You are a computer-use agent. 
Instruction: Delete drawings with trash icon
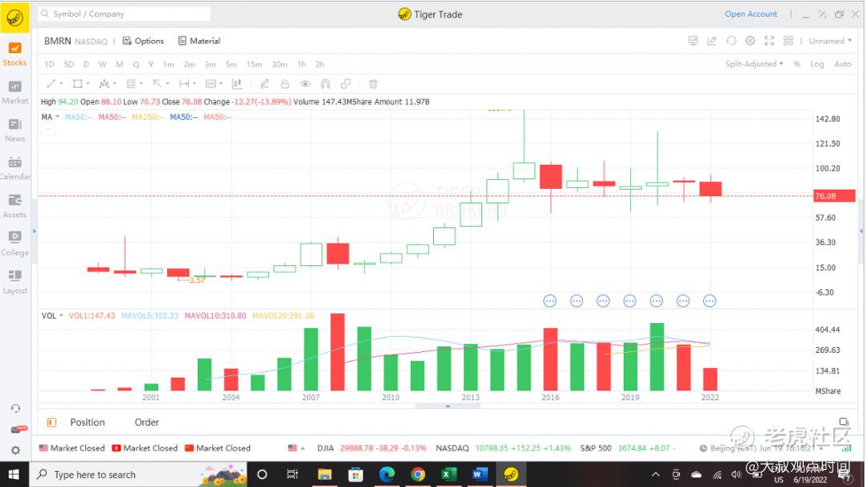point(373,84)
